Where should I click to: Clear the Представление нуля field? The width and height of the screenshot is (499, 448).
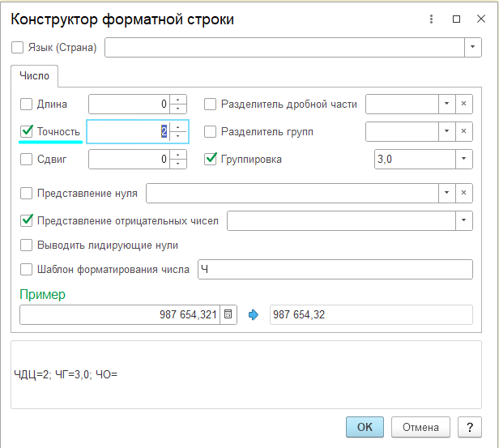(x=464, y=193)
